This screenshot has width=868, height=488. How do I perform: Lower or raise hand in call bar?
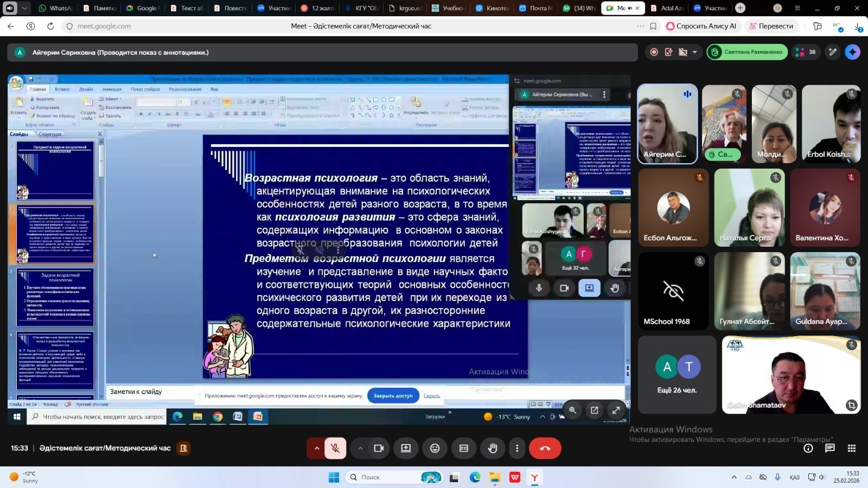click(493, 448)
